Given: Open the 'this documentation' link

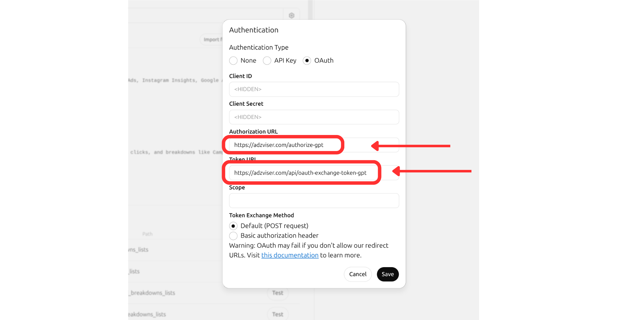Looking at the screenshot, I should tap(290, 255).
